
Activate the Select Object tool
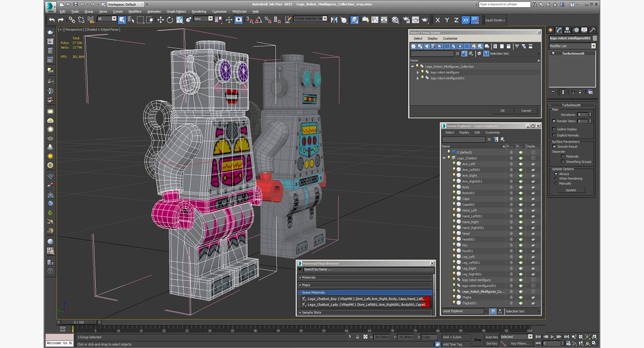(122, 20)
